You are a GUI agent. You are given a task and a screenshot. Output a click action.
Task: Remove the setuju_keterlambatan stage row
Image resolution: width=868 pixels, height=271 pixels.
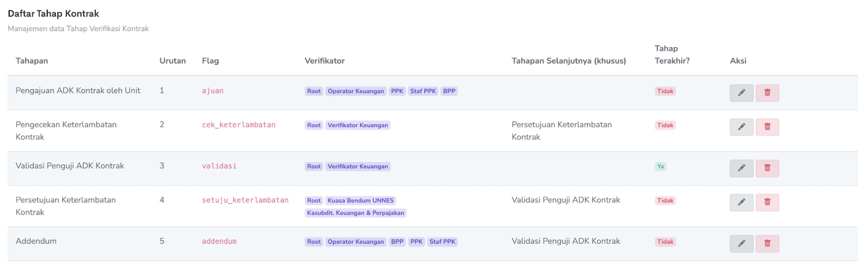pos(767,203)
